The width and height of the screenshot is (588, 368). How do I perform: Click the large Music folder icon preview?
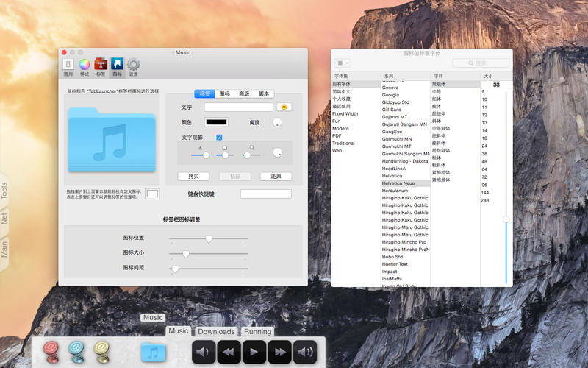pyautogui.click(x=112, y=140)
